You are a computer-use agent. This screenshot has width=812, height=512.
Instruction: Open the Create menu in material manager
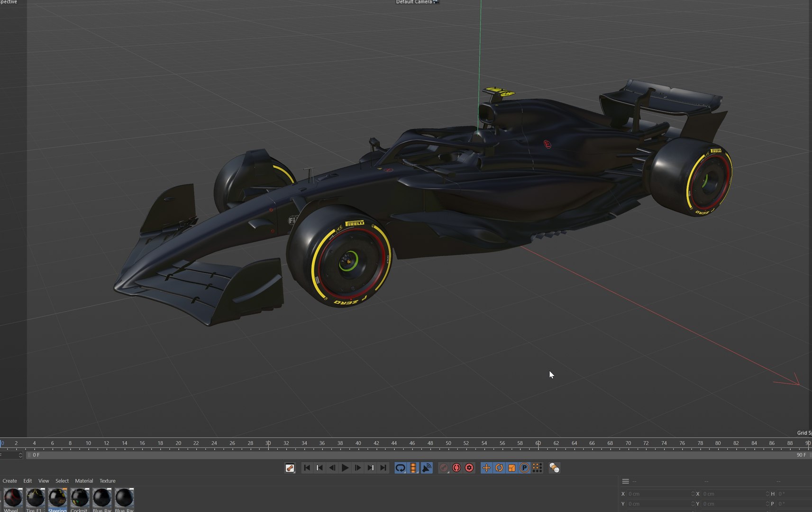pyautogui.click(x=9, y=481)
